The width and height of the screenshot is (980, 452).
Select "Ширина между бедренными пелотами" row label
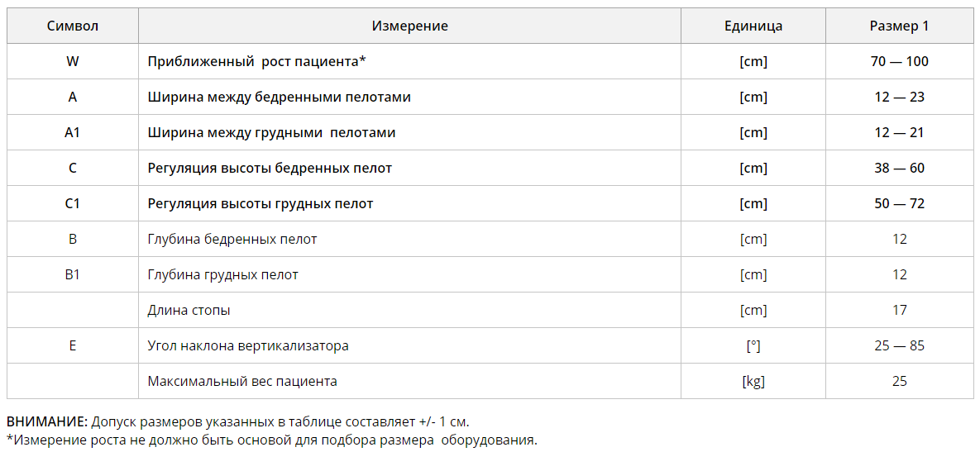point(279,97)
